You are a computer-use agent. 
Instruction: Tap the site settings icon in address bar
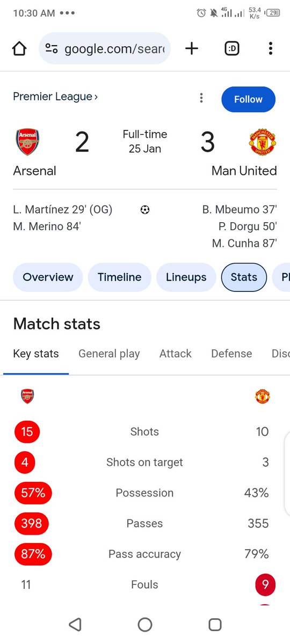(52, 49)
